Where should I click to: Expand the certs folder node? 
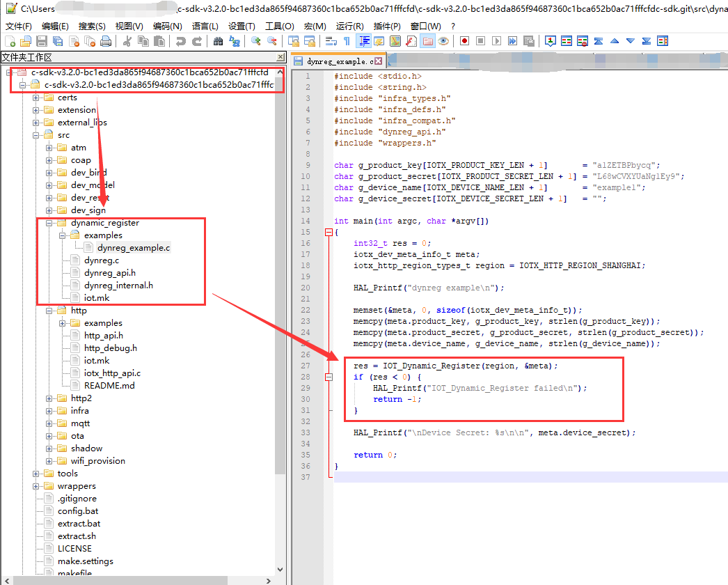[35, 97]
